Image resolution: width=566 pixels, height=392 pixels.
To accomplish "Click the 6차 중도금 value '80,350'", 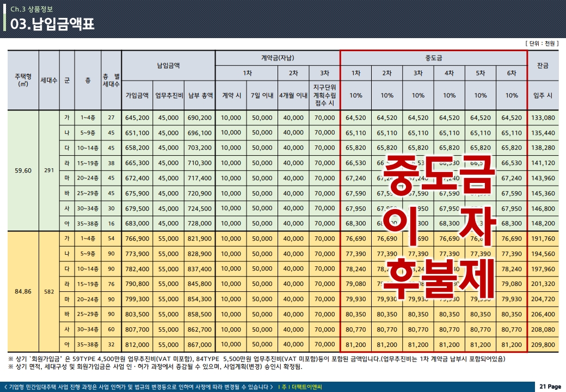I will coord(512,314).
